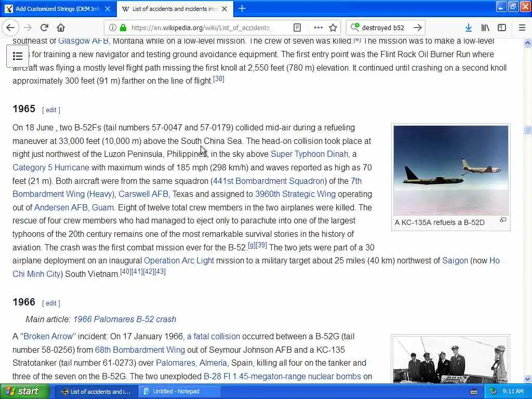Click the page scrollbar down arrow
Image resolution: width=532 pixels, height=399 pixels.
click(528, 379)
